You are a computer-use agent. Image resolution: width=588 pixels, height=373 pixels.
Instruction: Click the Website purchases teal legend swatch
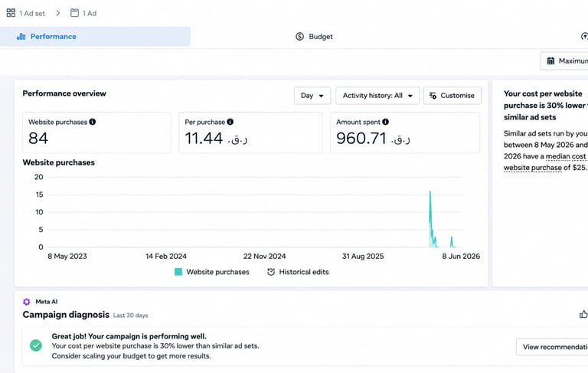point(178,272)
